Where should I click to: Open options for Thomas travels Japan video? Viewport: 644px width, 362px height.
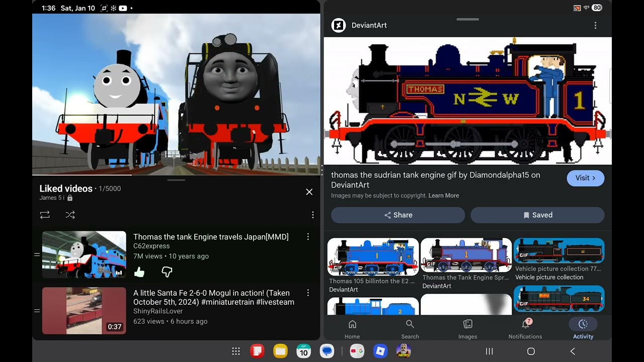(x=308, y=237)
